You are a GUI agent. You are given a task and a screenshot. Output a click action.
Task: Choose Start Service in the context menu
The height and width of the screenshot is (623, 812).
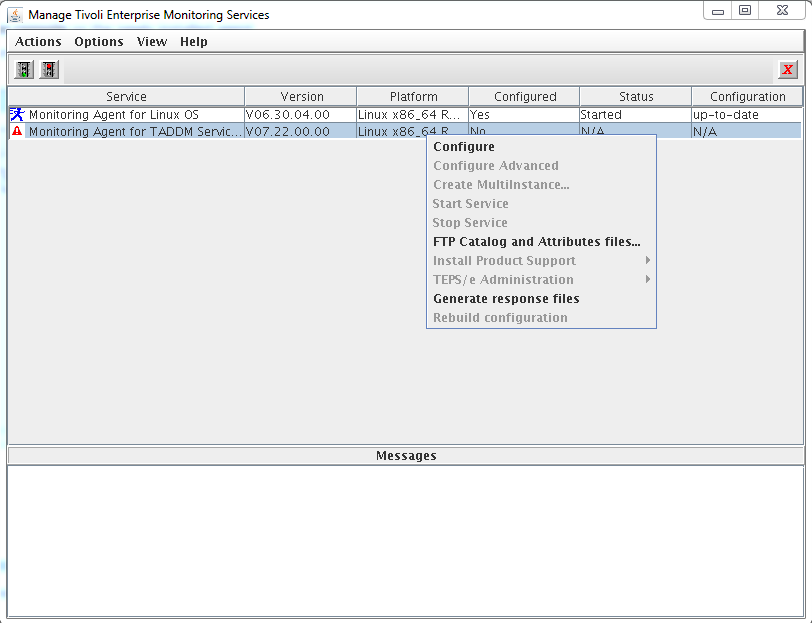(541, 204)
